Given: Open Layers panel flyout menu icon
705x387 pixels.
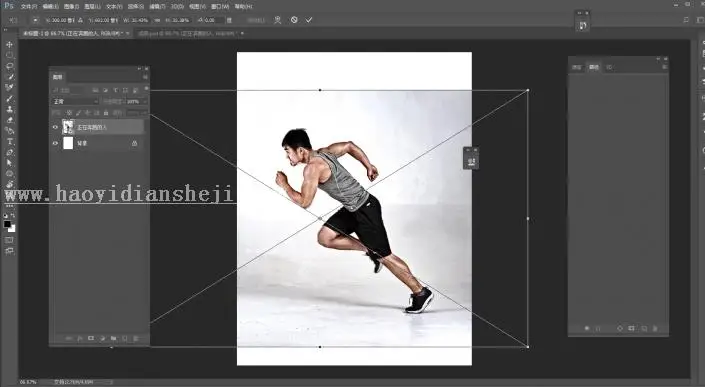Looking at the screenshot, I should point(145,77).
